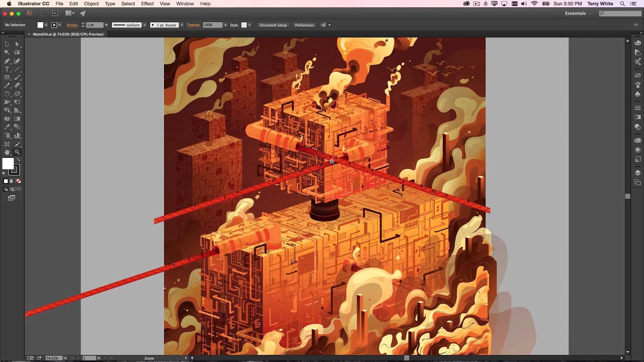
Task: Open the Opacity panel link label
Action: pyautogui.click(x=194, y=25)
